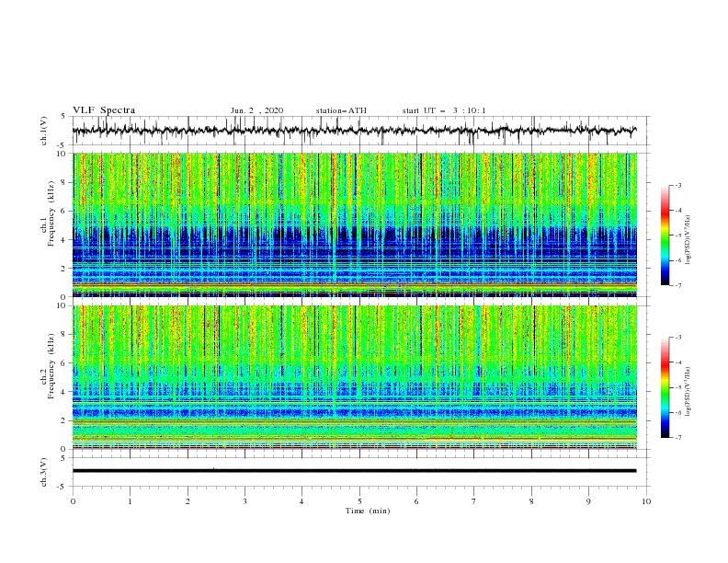This screenshot has width=728, height=563.
Task: Click the ch.2 color bar "log(PSD)(V²/Hz)" label
Action: (688, 392)
